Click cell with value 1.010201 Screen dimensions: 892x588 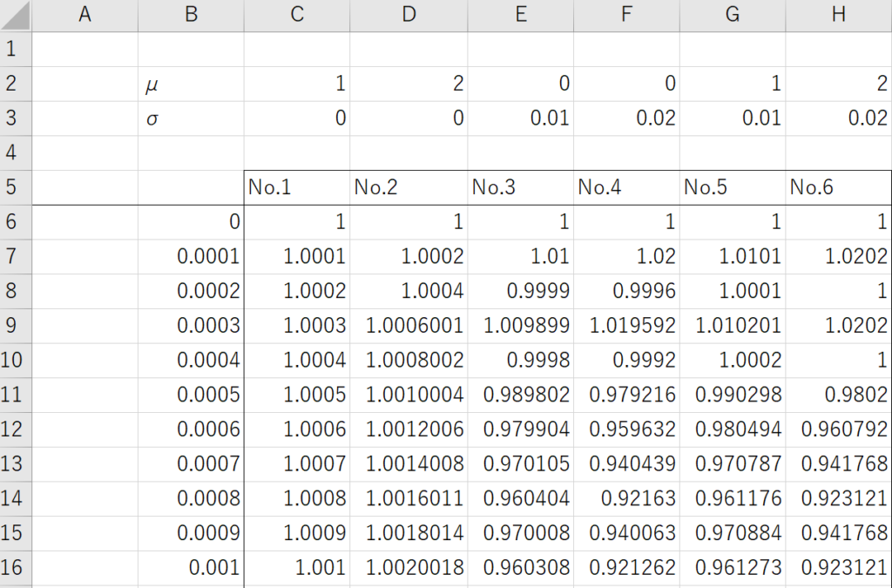[x=733, y=325]
